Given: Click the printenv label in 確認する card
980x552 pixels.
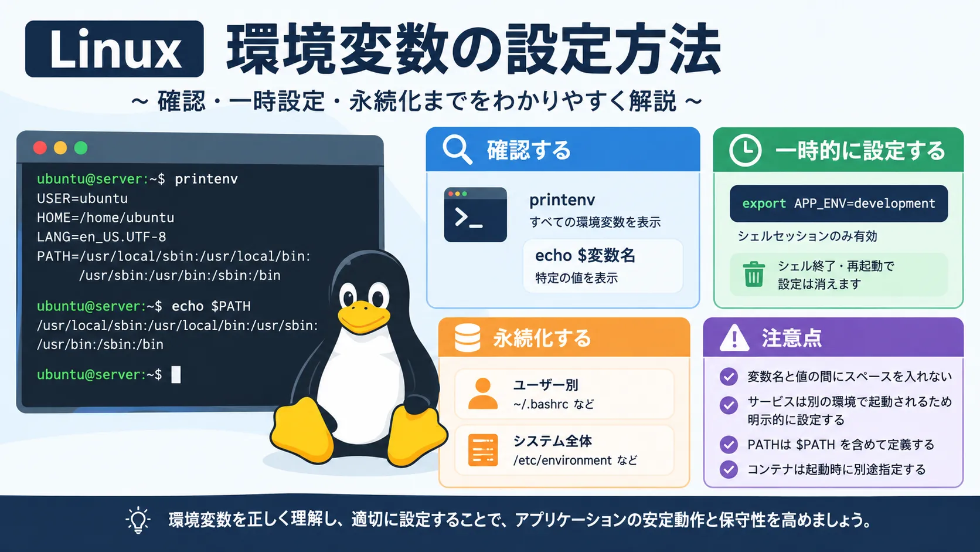Looking at the screenshot, I should click(x=562, y=200).
